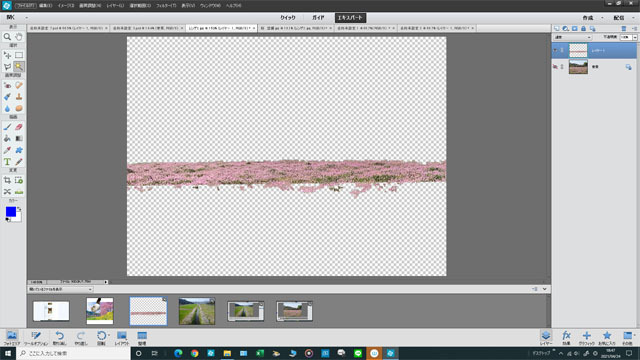Viewport: 640px width, 360px height.
Task: Open the layer blend mode dropdown
Action: [x=572, y=37]
